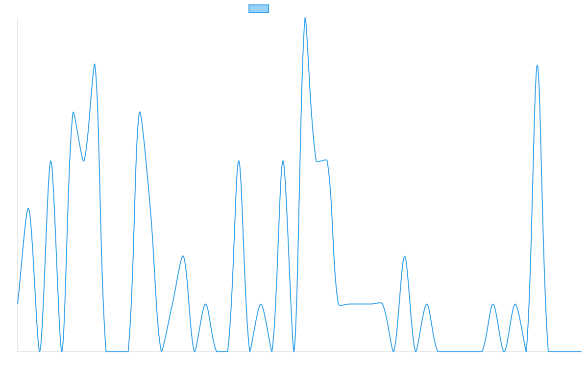Select the 4-commit peak at Jul 2025
The width and height of the screenshot is (588, 368).
[x=283, y=161]
